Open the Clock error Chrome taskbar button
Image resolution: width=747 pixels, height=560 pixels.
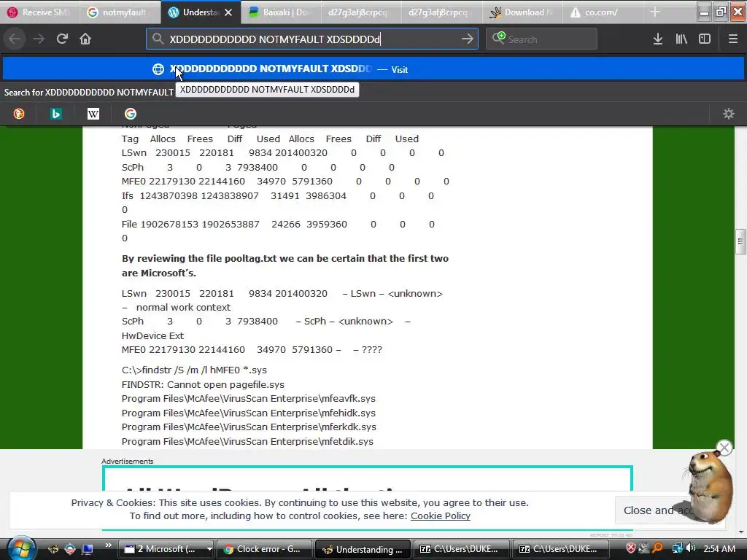click(x=265, y=549)
